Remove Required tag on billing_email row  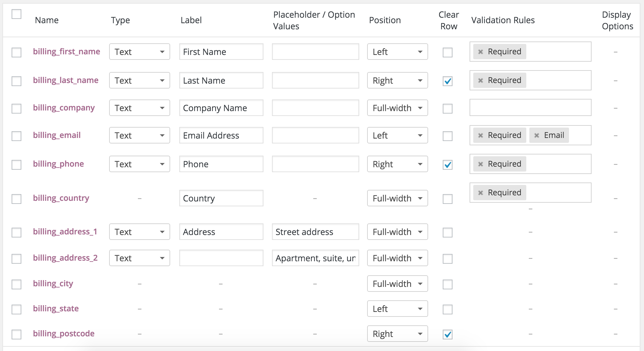pos(481,136)
